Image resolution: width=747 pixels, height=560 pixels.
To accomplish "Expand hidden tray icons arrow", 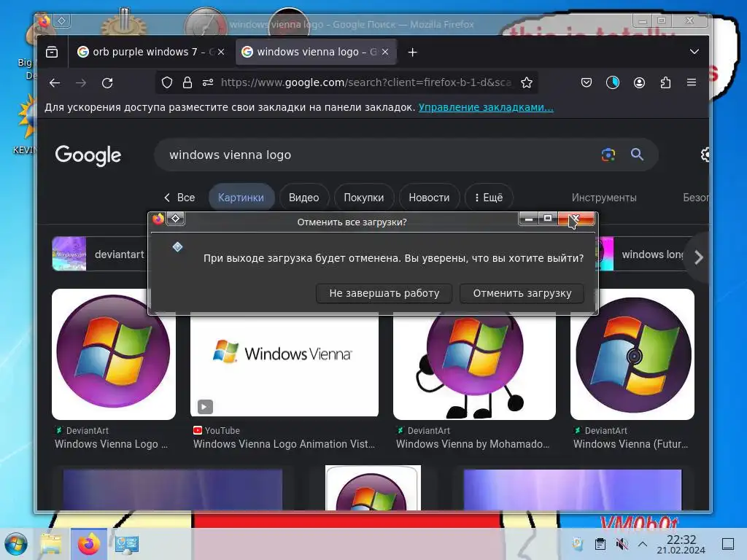I will (643, 544).
